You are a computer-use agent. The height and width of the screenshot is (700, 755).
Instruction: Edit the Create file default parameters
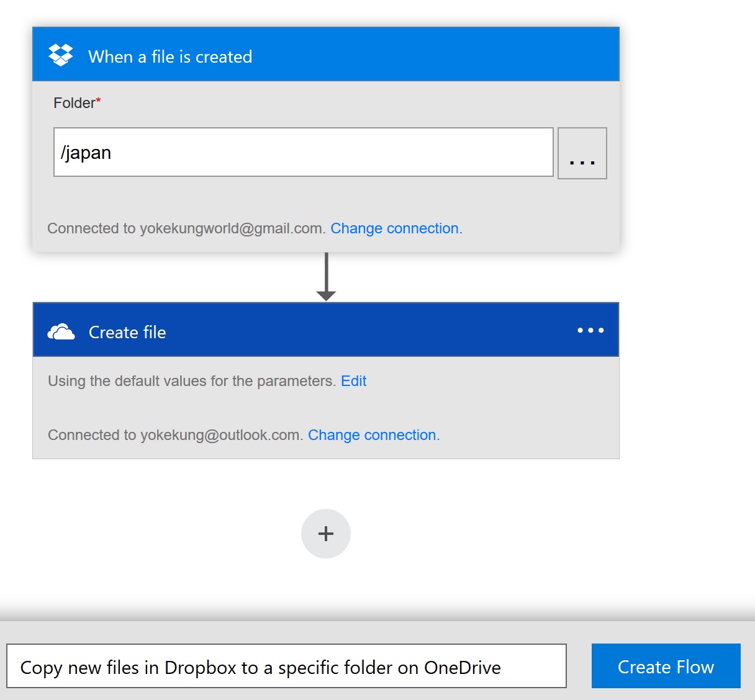coord(354,381)
